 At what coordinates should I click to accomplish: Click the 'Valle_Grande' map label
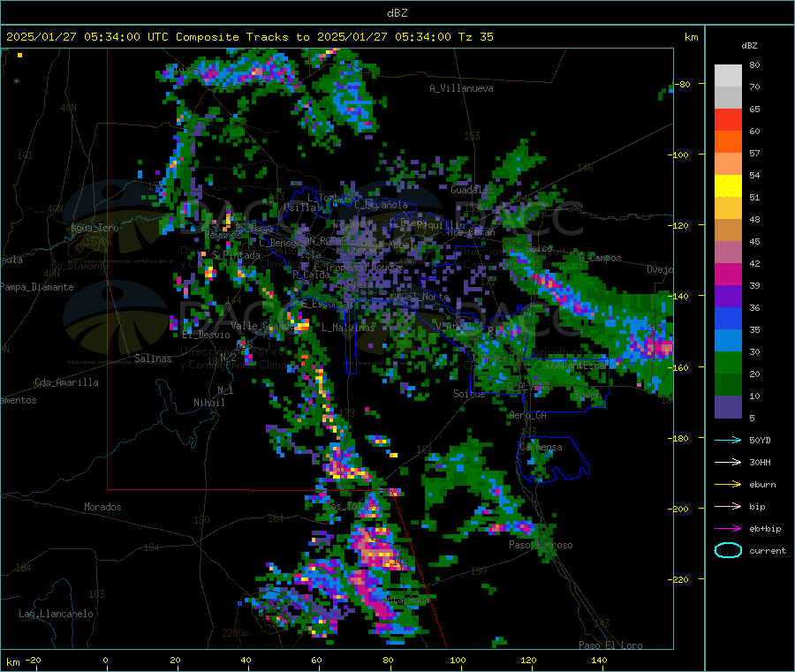(262, 326)
